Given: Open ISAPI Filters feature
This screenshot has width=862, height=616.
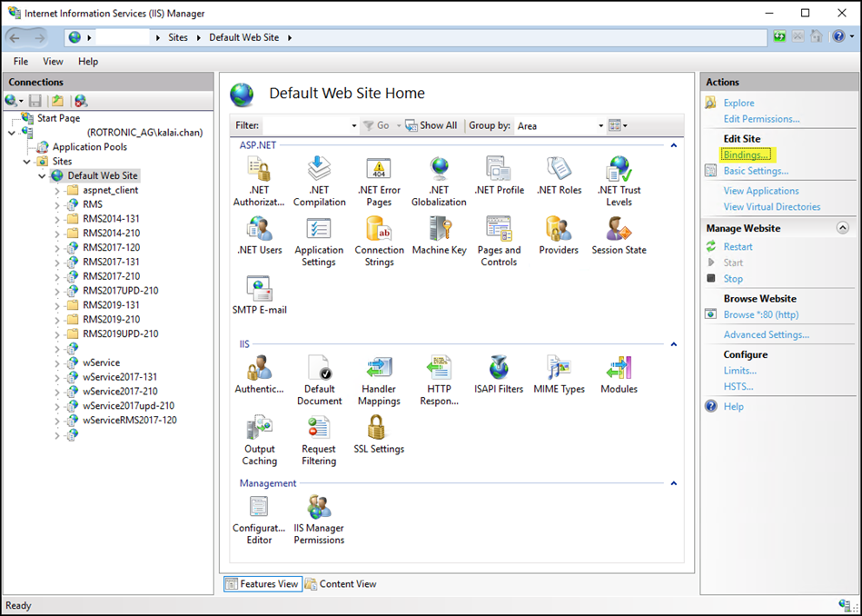Looking at the screenshot, I should [499, 374].
